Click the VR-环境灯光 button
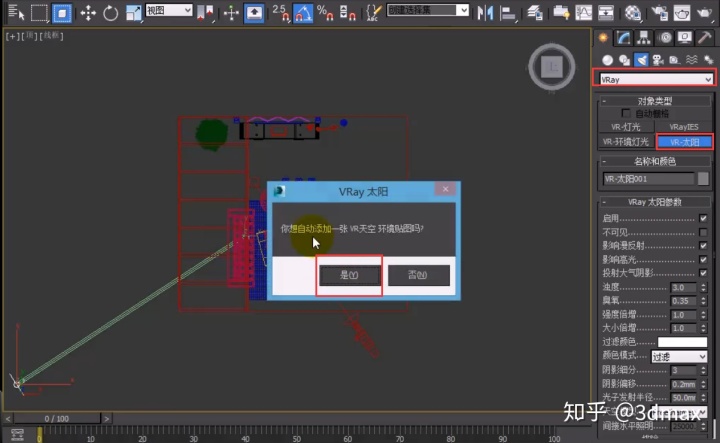The width and height of the screenshot is (720, 443). tap(626, 142)
